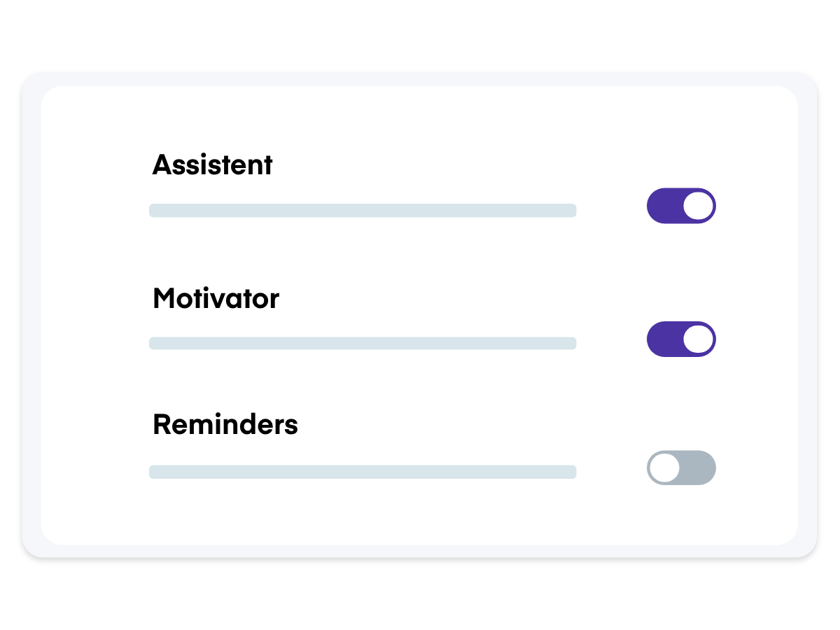
Task: Turn off the Assistent toggle
Action: click(681, 206)
